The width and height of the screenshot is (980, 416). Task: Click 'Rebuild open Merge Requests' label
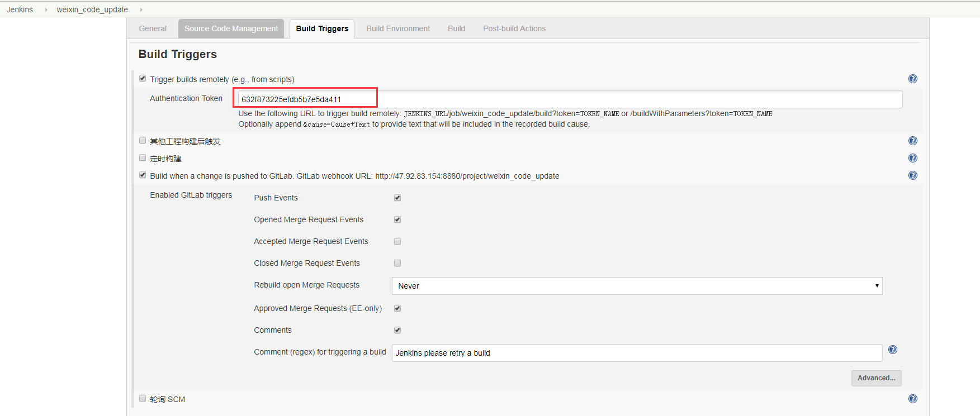coord(306,285)
